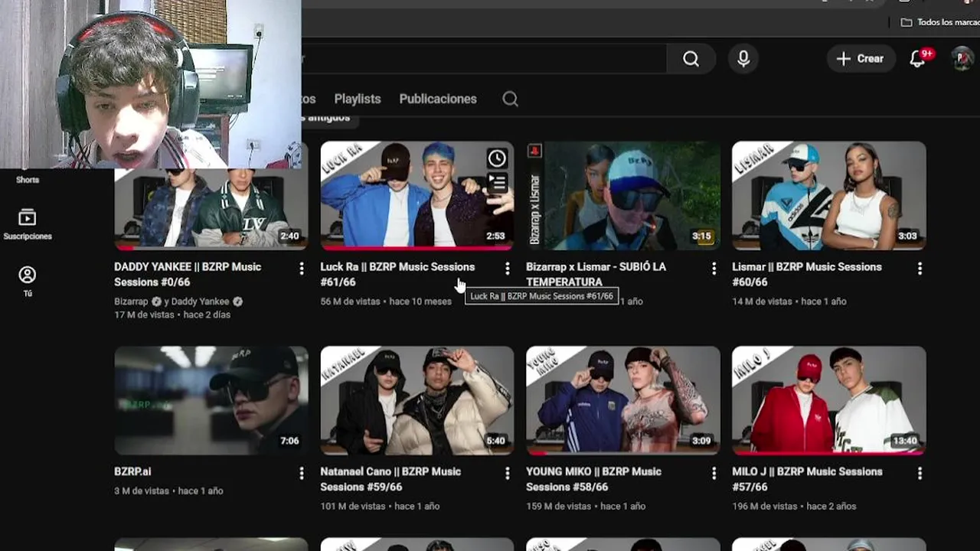Viewport: 980px width, 551px height.
Task: Open options for MILO J video
Action: click(x=920, y=473)
